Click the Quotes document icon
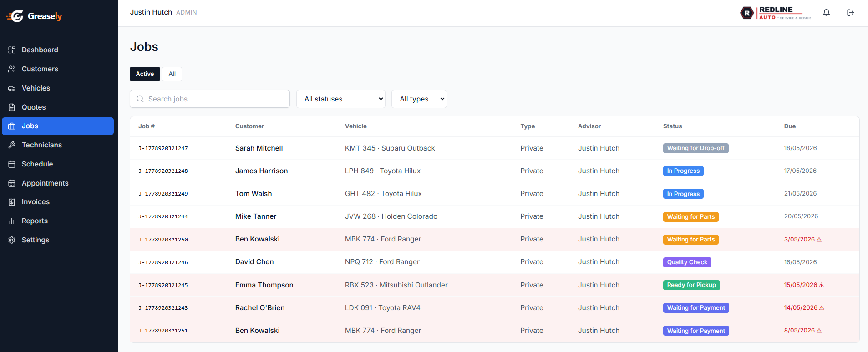 12,107
